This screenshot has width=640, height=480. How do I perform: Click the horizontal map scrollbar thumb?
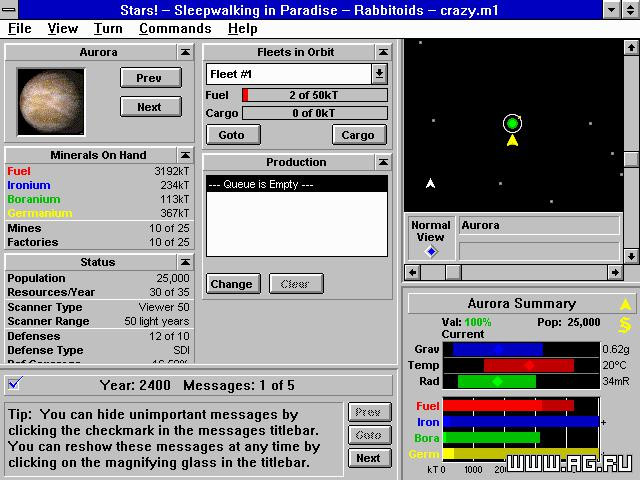point(453,272)
